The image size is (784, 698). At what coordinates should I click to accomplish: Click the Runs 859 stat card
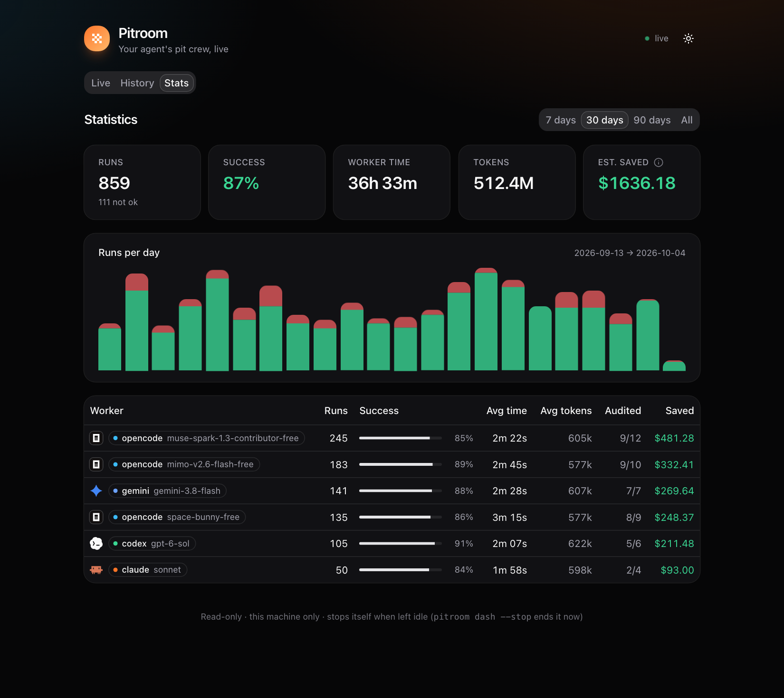[x=142, y=182]
